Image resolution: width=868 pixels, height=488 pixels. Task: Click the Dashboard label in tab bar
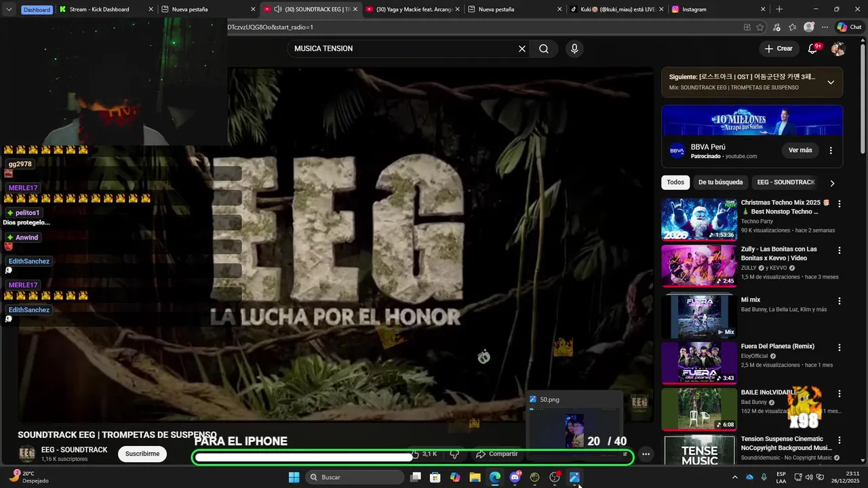coord(37,9)
